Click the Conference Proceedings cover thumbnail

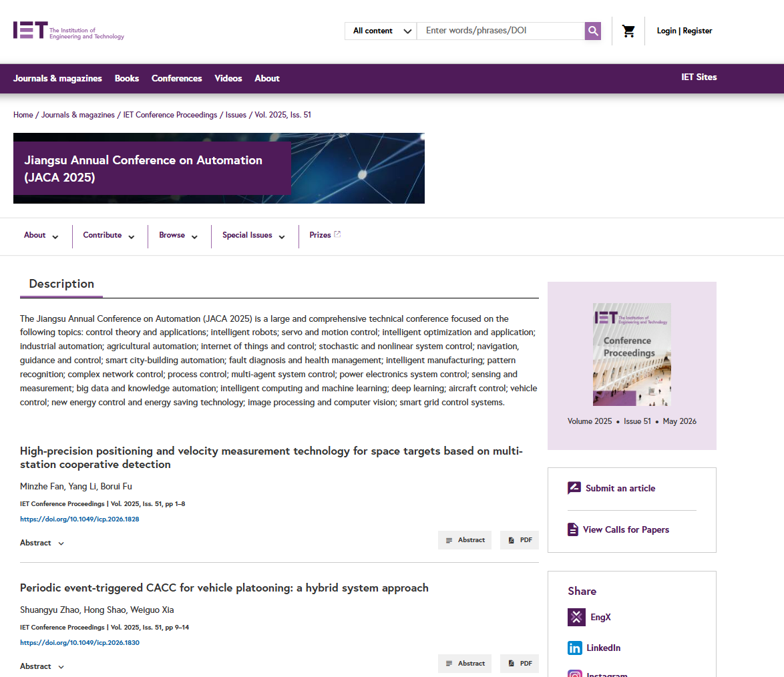[x=632, y=354]
